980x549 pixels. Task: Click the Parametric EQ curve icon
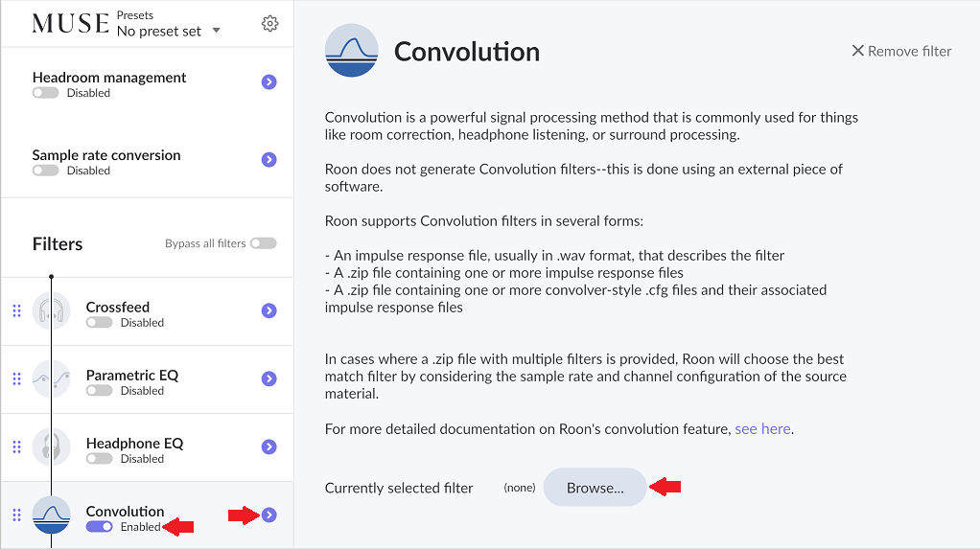click(52, 379)
